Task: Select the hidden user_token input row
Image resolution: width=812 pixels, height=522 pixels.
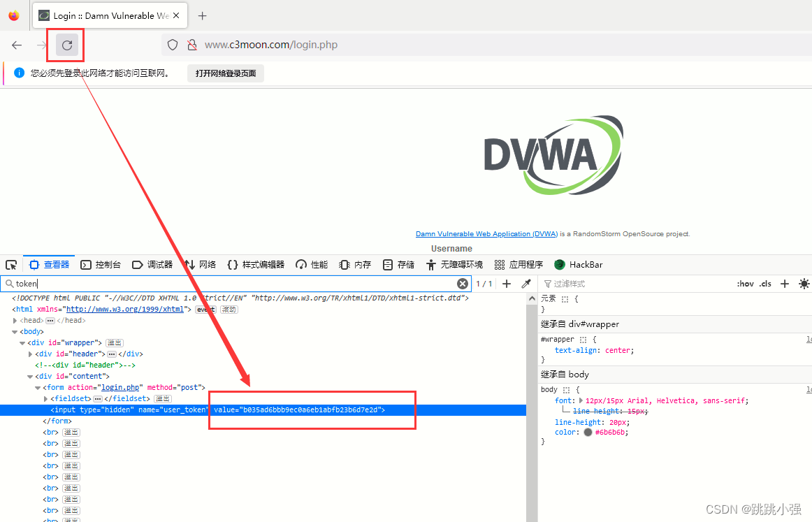Action: click(x=263, y=410)
